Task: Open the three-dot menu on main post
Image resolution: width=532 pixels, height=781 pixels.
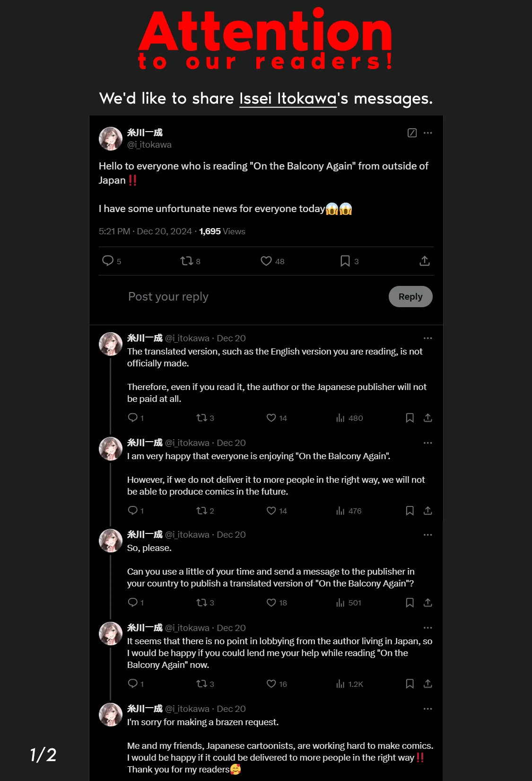Action: (x=428, y=133)
